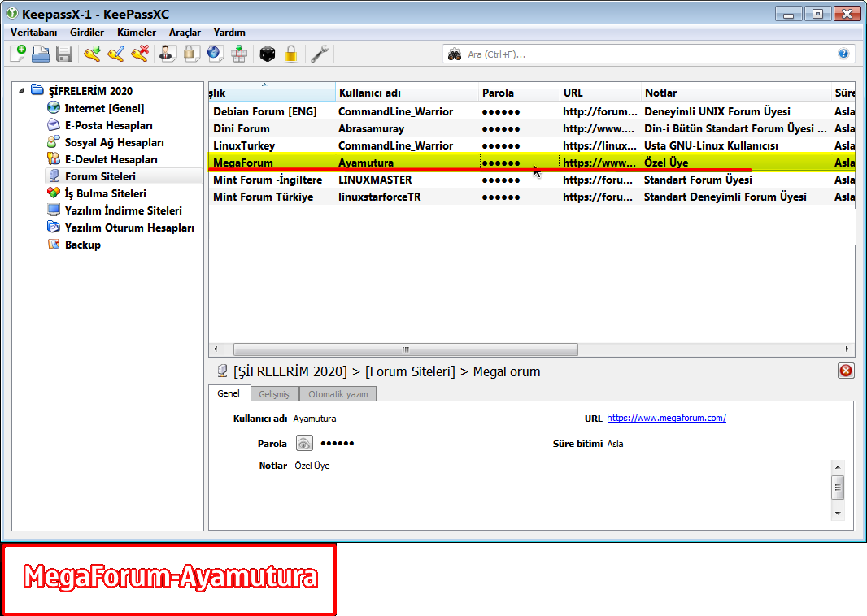Select the Yazılım İndirme Siteleri group
This screenshot has height=616, width=867.
[124, 210]
